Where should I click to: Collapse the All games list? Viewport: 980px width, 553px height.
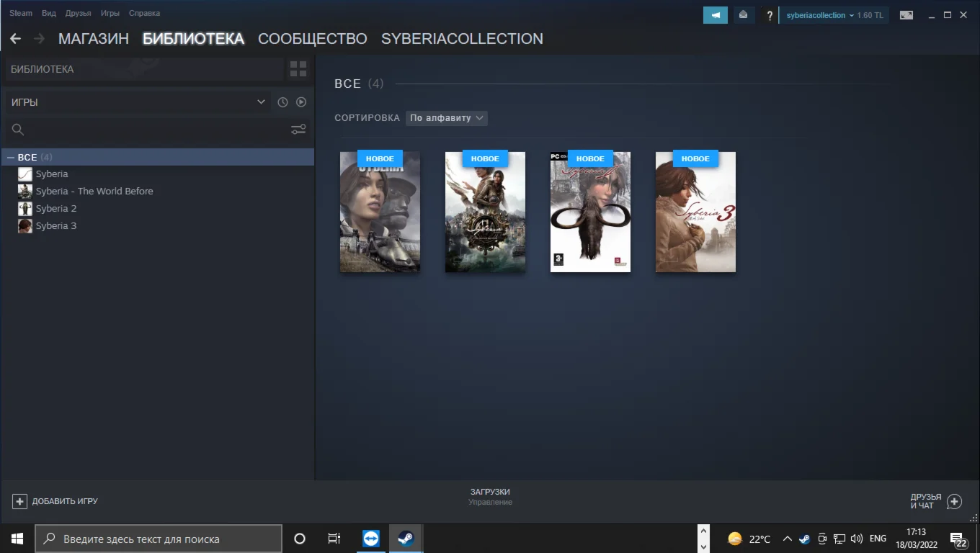(11, 158)
